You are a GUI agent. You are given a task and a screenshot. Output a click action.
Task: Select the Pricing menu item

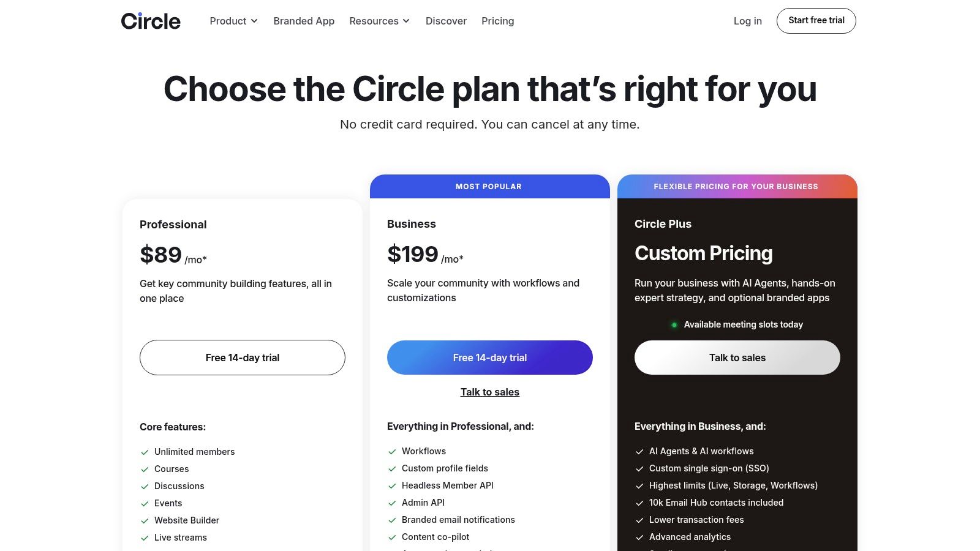[x=497, y=21]
